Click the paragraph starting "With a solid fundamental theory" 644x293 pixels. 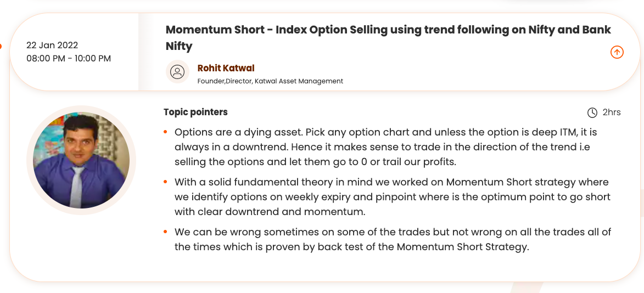click(x=392, y=196)
